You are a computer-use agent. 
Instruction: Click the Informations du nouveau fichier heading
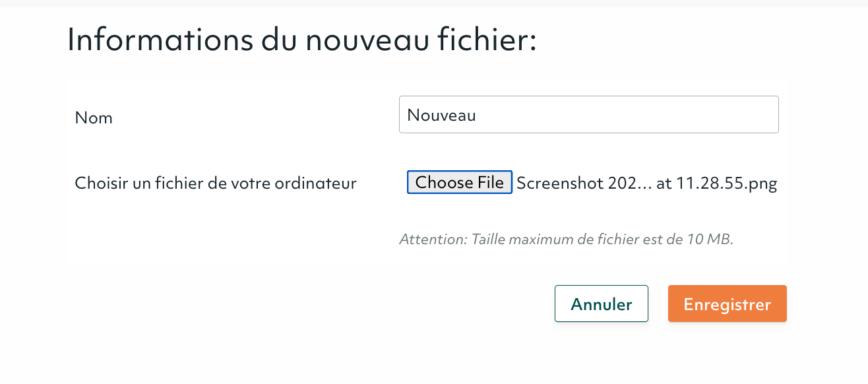point(303,40)
